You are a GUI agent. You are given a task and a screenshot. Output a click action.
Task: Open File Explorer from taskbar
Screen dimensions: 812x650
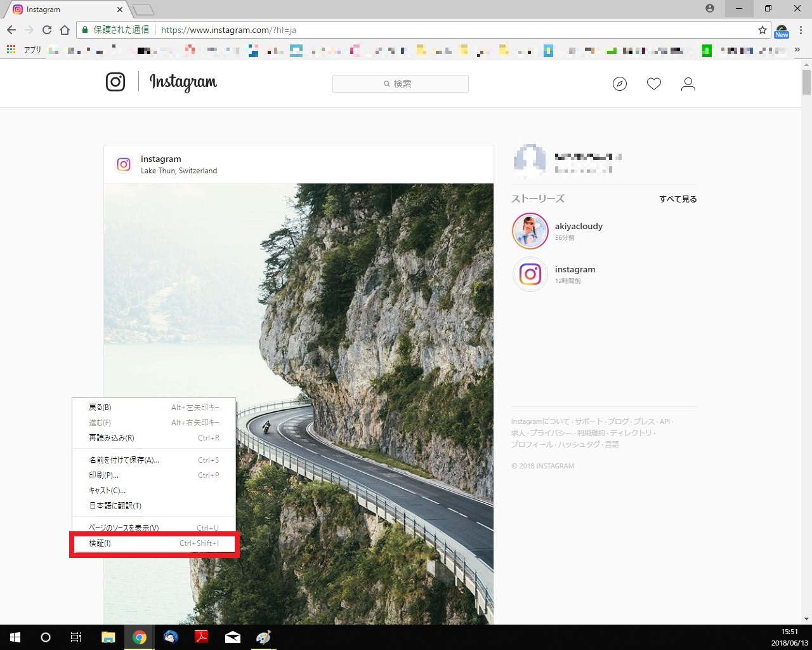point(108,637)
